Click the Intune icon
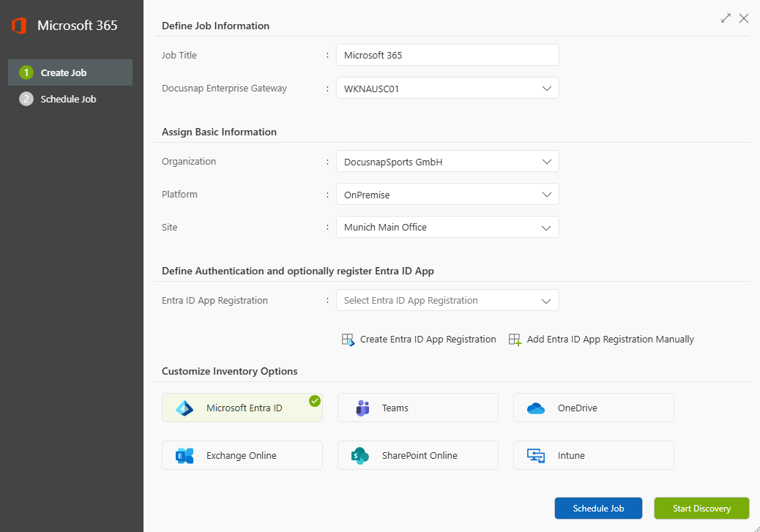Viewport: 760px width, 532px height. 535,455
